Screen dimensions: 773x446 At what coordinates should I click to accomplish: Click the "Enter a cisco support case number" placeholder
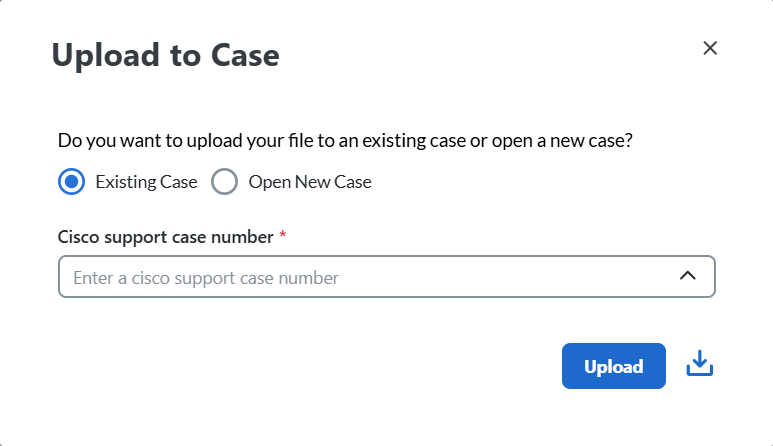[x=206, y=278]
